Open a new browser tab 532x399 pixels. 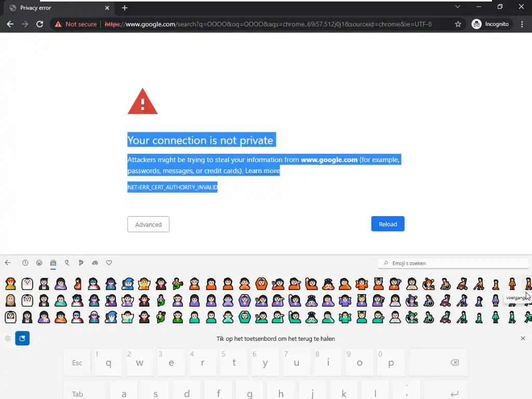(x=125, y=8)
